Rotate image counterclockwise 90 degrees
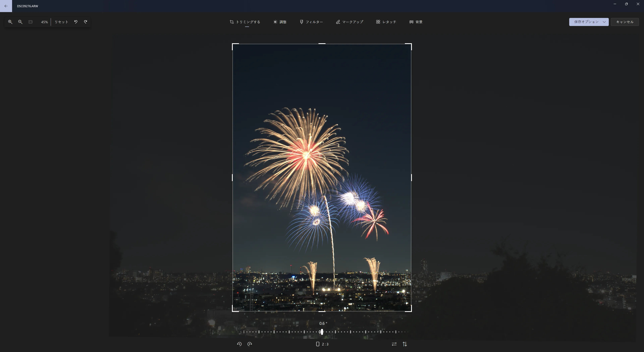Image resolution: width=644 pixels, height=352 pixels. (x=239, y=344)
